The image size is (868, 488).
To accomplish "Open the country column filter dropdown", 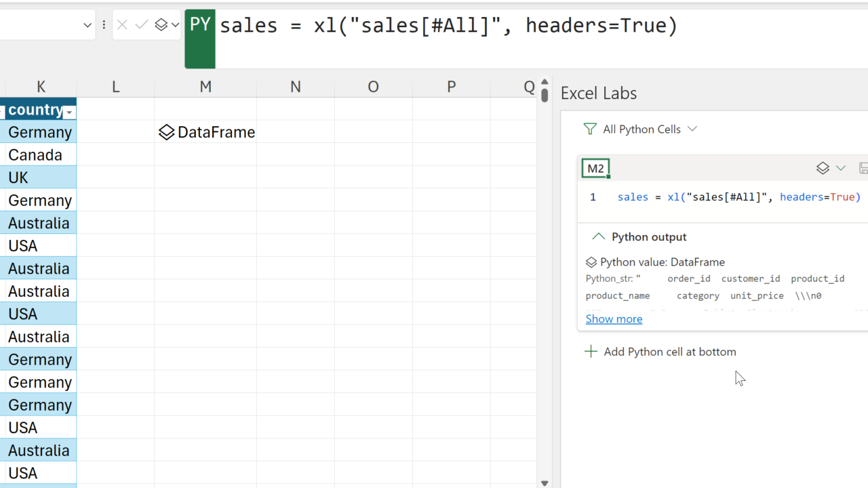I will pos(69,112).
